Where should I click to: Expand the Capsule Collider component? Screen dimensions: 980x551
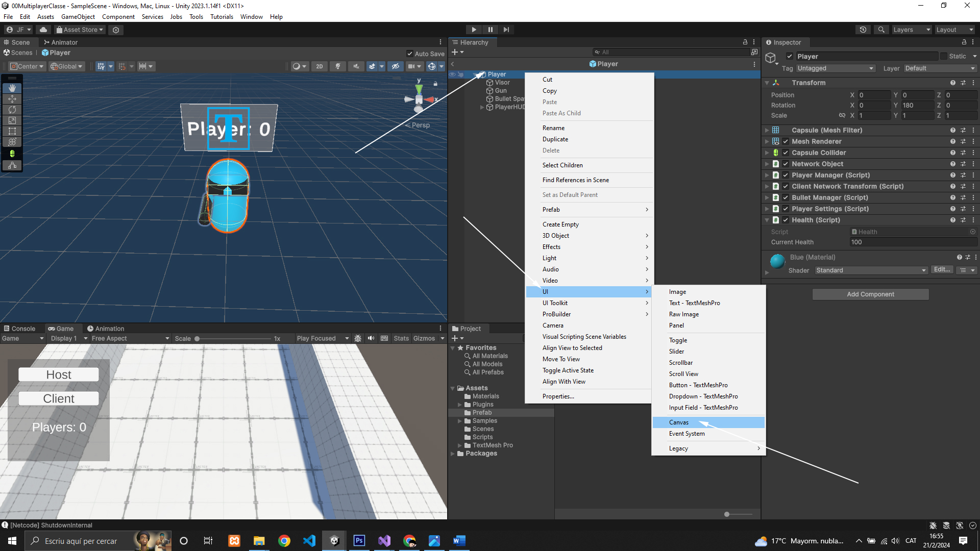(767, 153)
